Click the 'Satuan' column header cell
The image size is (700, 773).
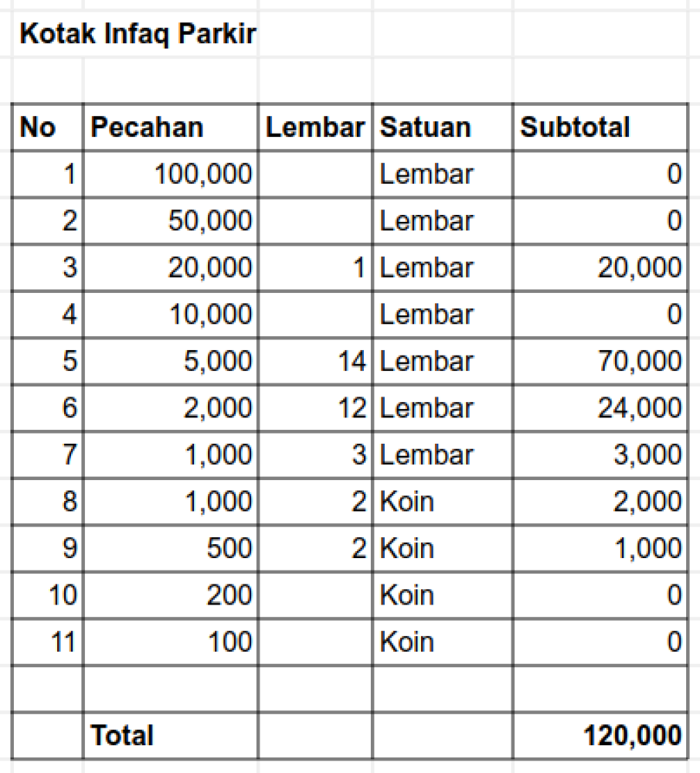point(442,128)
